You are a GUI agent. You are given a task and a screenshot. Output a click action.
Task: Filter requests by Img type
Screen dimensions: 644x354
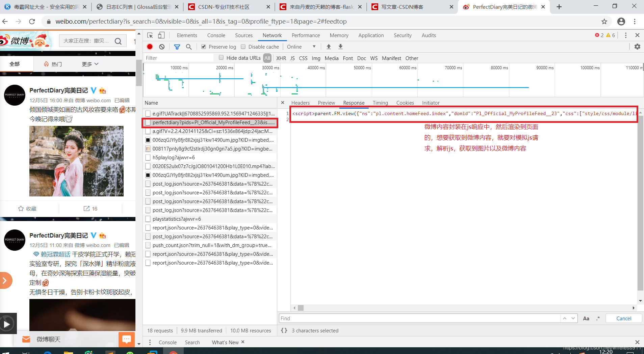pos(316,58)
